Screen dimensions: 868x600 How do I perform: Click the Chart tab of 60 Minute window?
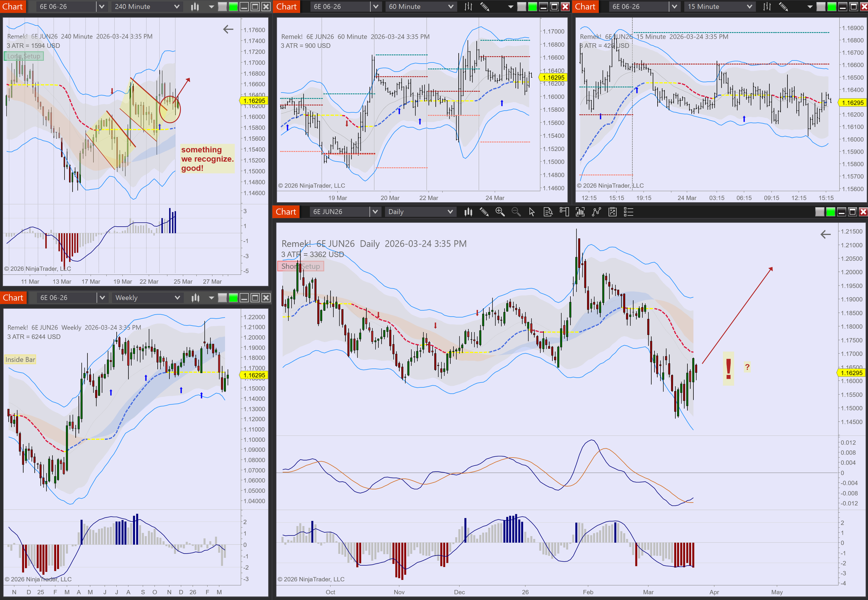tap(286, 7)
